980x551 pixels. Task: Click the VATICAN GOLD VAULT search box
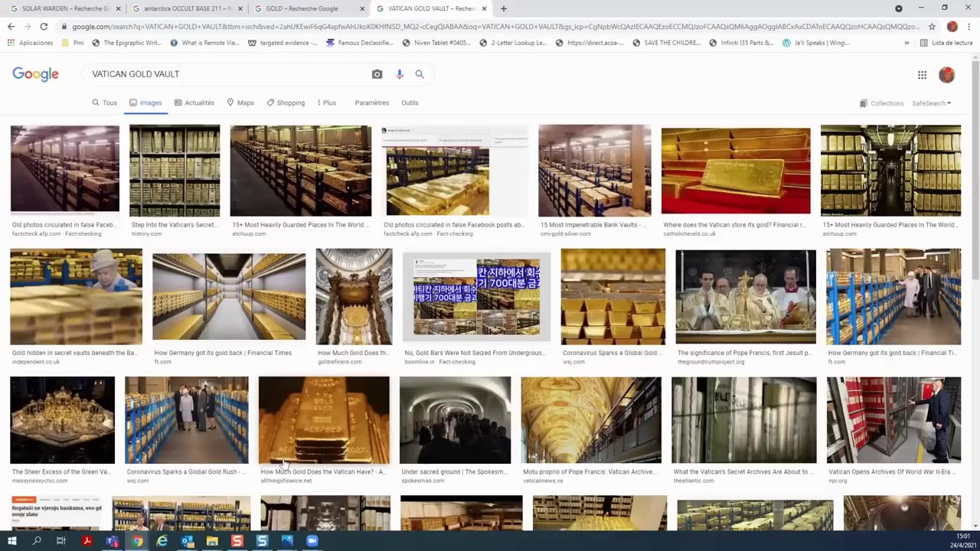click(x=226, y=74)
